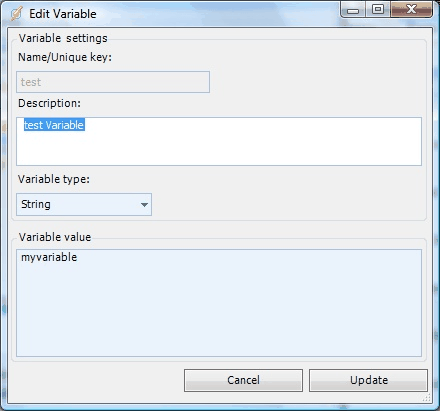Click the highlighted 'test Variable' description text
The image size is (440, 411).
[x=54, y=125]
